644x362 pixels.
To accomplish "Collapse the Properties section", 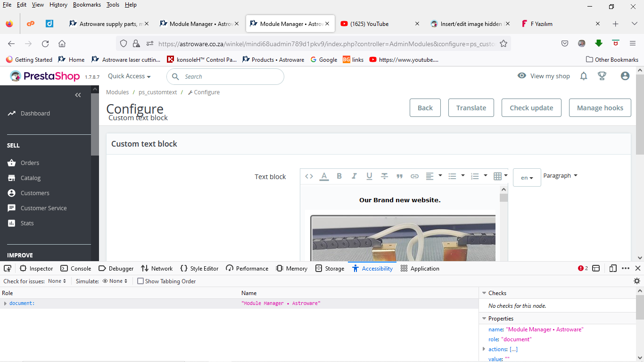I will click(484, 319).
